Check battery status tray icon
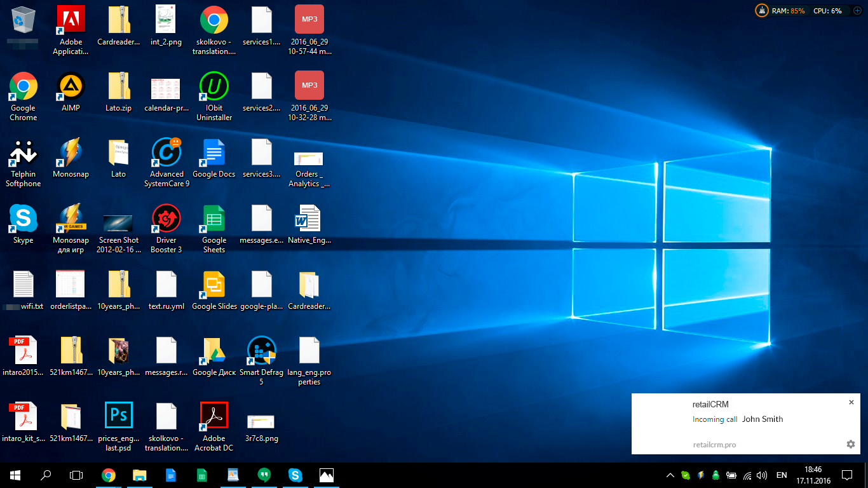This screenshot has height=488, width=868. tap(731, 475)
